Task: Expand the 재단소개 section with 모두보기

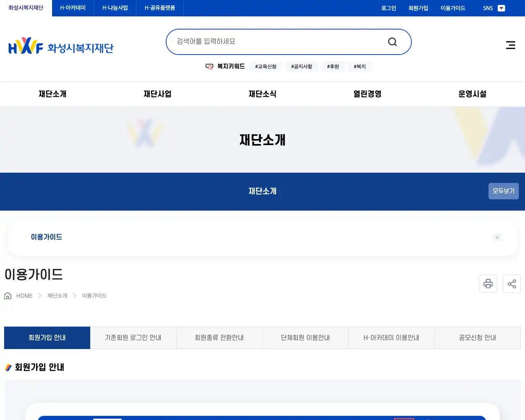Action: (503, 191)
